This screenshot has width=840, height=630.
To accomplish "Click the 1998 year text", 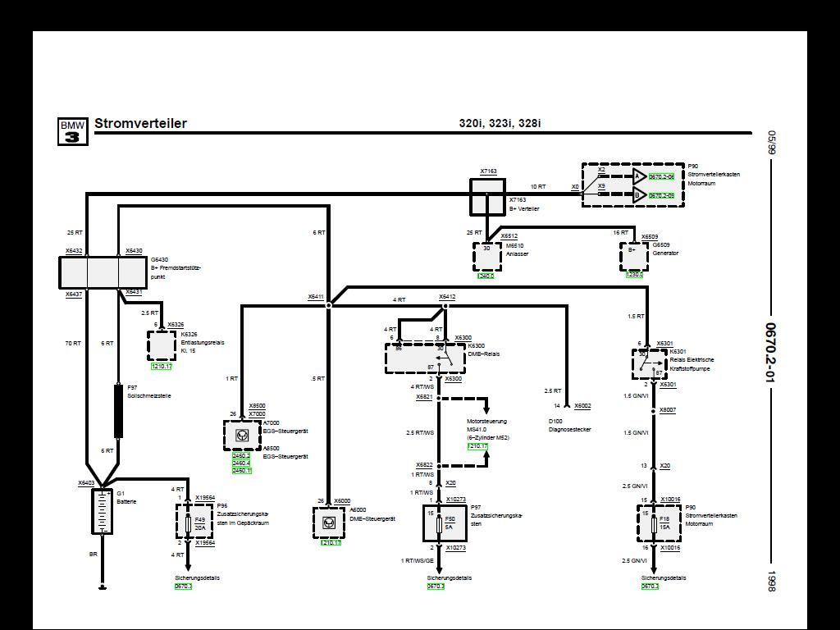I will click(x=771, y=582).
